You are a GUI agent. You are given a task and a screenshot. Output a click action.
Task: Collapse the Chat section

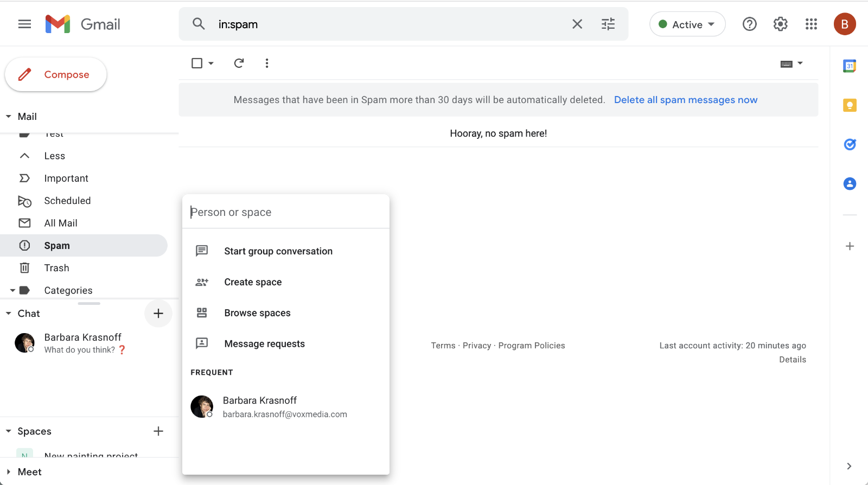click(x=9, y=314)
